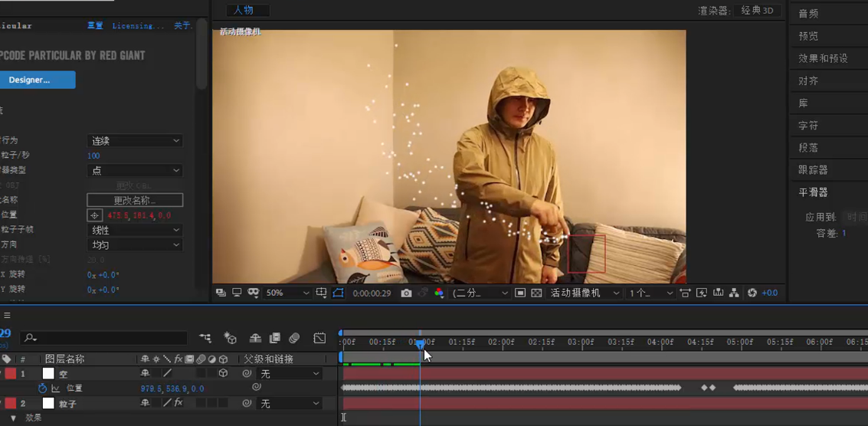Toggle the region of interest button
Image resolution: width=868 pixels, height=426 pixels.
[338, 293]
